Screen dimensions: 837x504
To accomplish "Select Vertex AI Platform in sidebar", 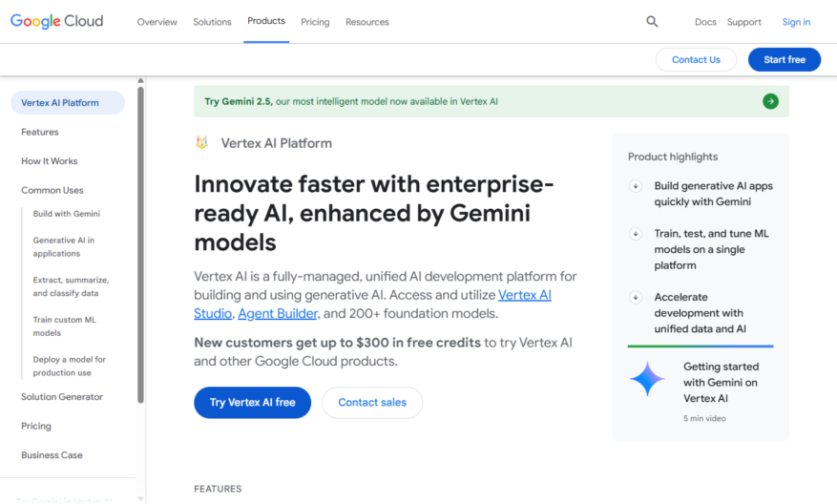I will (68, 102).
